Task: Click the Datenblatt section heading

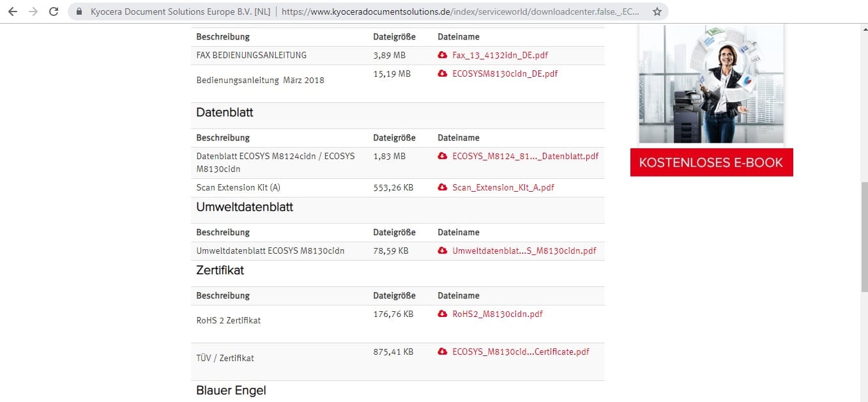Action: pyautogui.click(x=225, y=112)
